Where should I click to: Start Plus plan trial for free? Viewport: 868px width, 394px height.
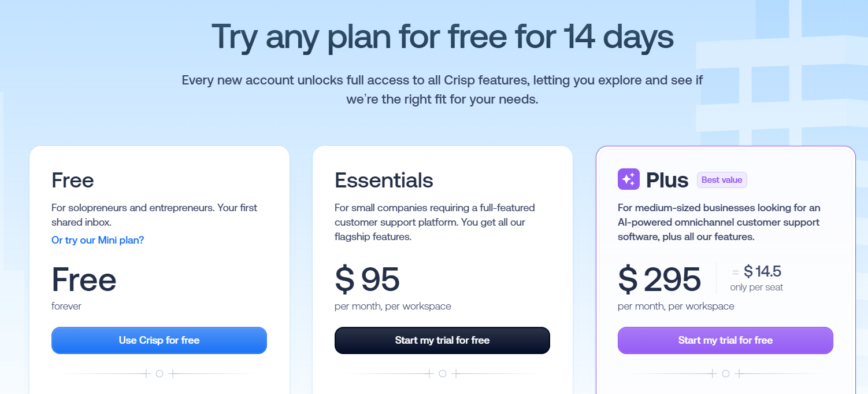[x=725, y=340]
